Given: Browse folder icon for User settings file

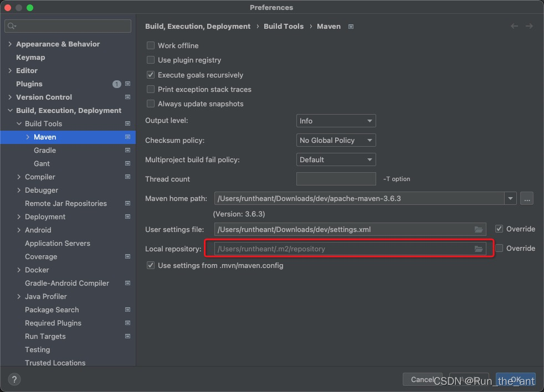Looking at the screenshot, I should (479, 229).
